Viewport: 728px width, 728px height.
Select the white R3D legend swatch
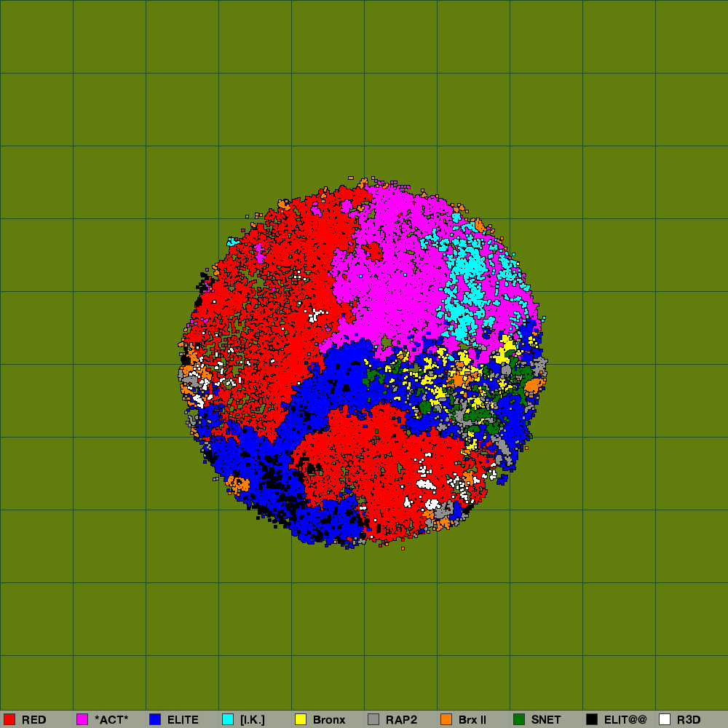[x=665, y=719]
